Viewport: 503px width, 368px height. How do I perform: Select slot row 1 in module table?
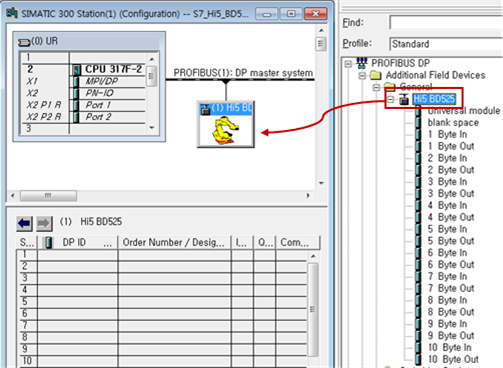coord(162,255)
